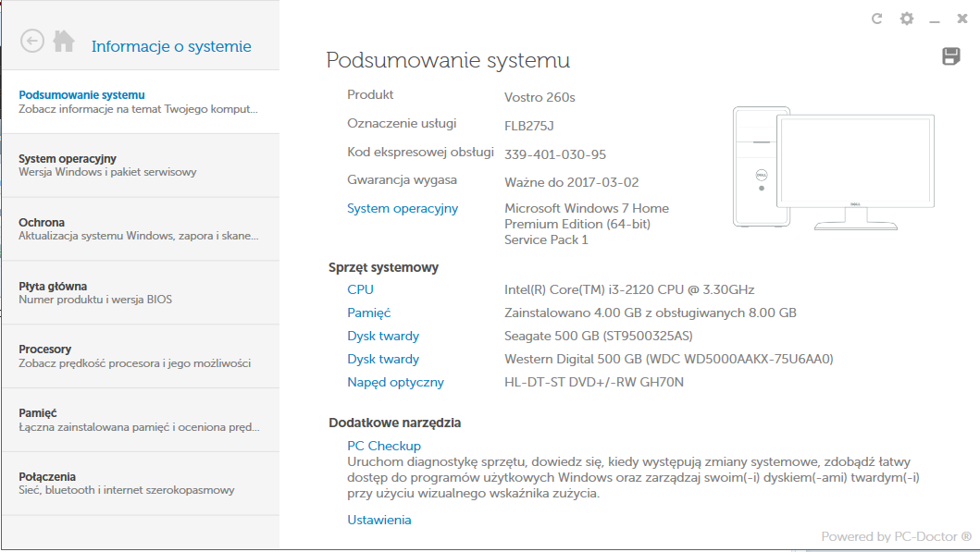Click the WDC WD5000AAKX drive value
Image resolution: width=980 pixels, height=552 pixels.
[669, 359]
